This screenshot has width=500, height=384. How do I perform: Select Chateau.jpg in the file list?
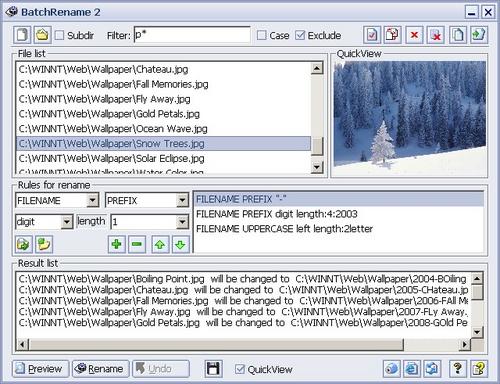coord(163,69)
